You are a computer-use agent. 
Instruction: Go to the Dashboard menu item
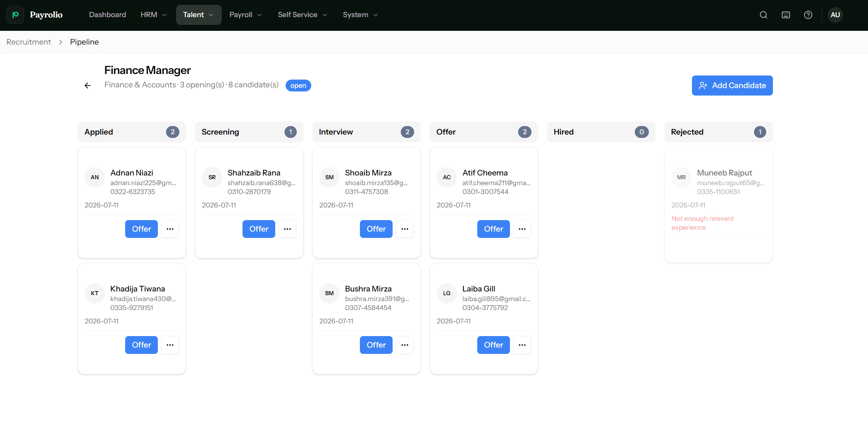pos(108,15)
